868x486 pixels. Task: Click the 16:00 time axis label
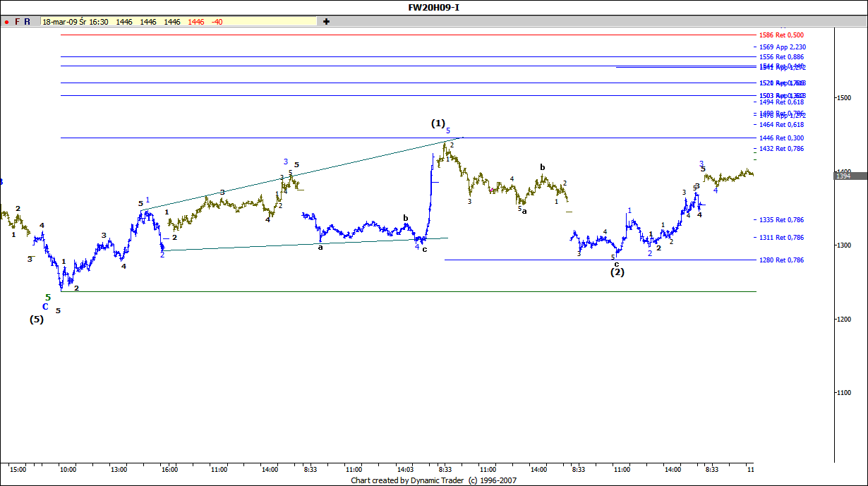(169, 469)
